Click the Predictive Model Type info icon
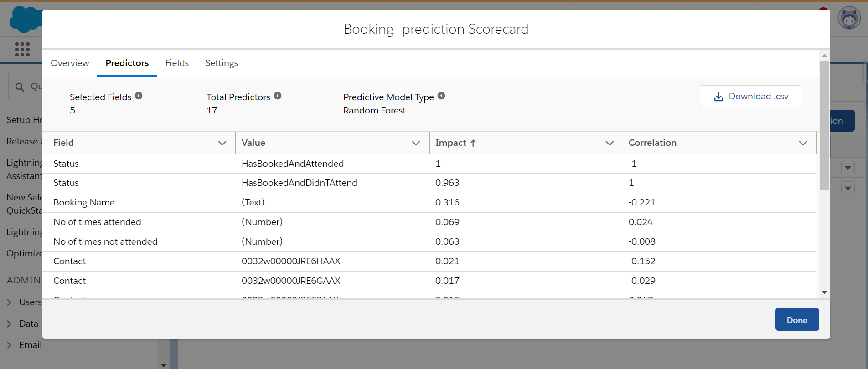This screenshot has width=868, height=369. click(x=441, y=96)
